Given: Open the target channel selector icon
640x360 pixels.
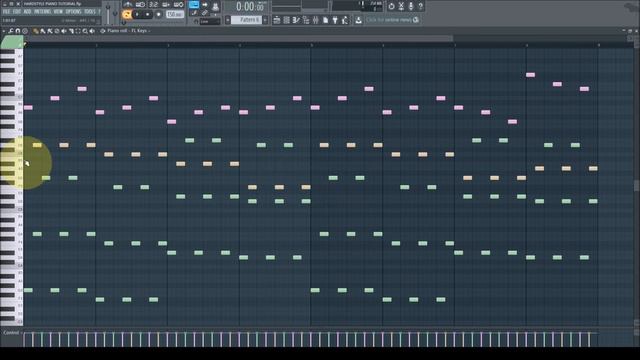Looking at the screenshot, I should [x=102, y=31].
